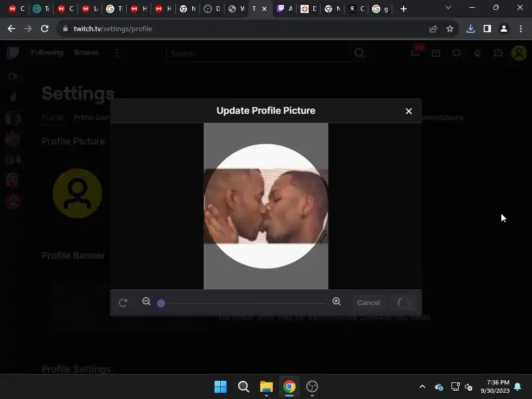
Task: Switch to the OBS-icon tab labeled D
Action: [x=212, y=9]
